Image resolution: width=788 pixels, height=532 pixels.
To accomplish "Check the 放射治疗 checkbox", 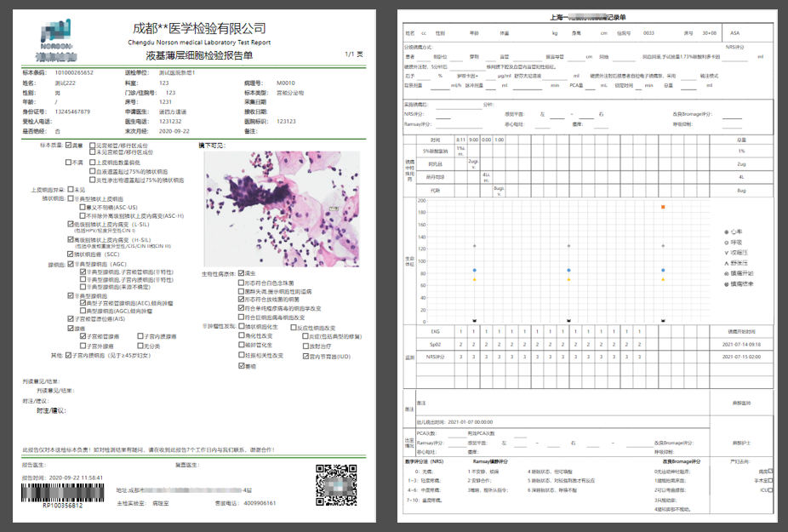I will point(305,346).
